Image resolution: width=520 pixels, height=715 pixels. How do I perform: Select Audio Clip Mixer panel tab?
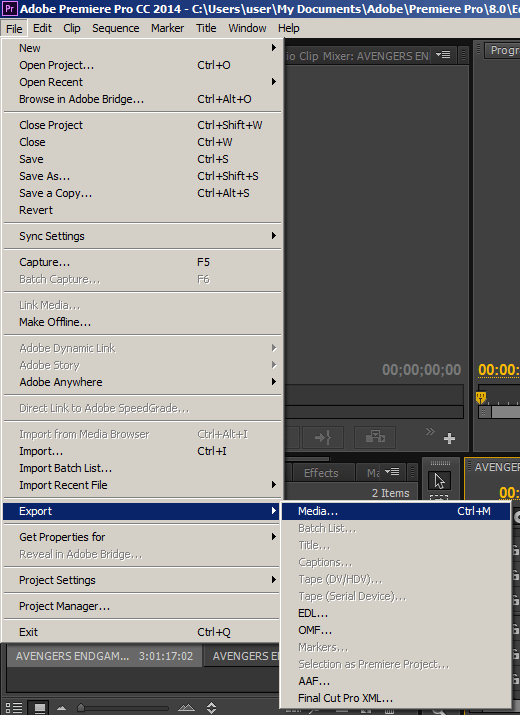(x=357, y=56)
